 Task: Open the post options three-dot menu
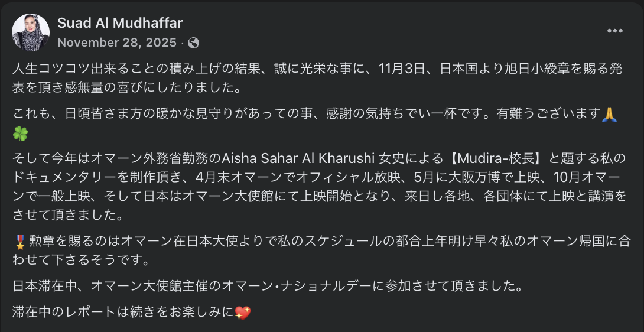615,31
